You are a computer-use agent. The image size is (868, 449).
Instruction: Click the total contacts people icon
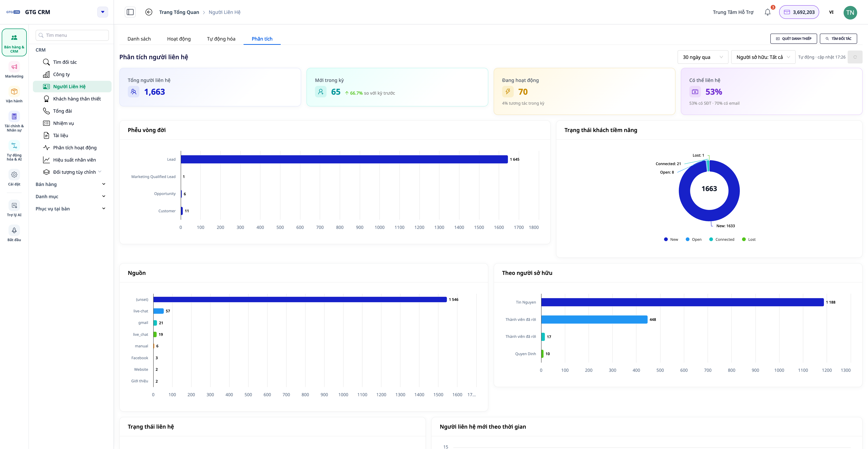[133, 92]
